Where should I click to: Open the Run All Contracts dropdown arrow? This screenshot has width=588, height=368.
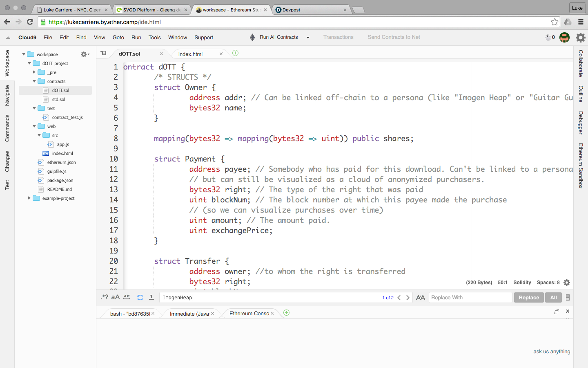308,38
